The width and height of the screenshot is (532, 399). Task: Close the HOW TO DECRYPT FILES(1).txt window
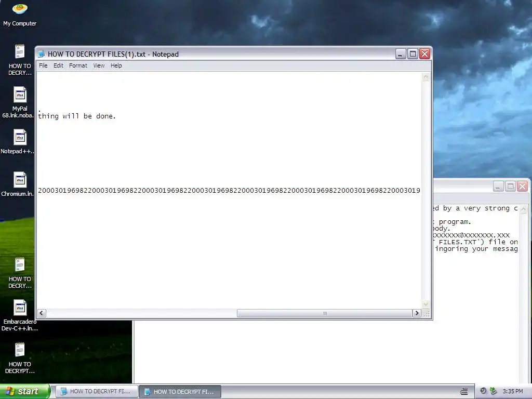click(x=425, y=54)
